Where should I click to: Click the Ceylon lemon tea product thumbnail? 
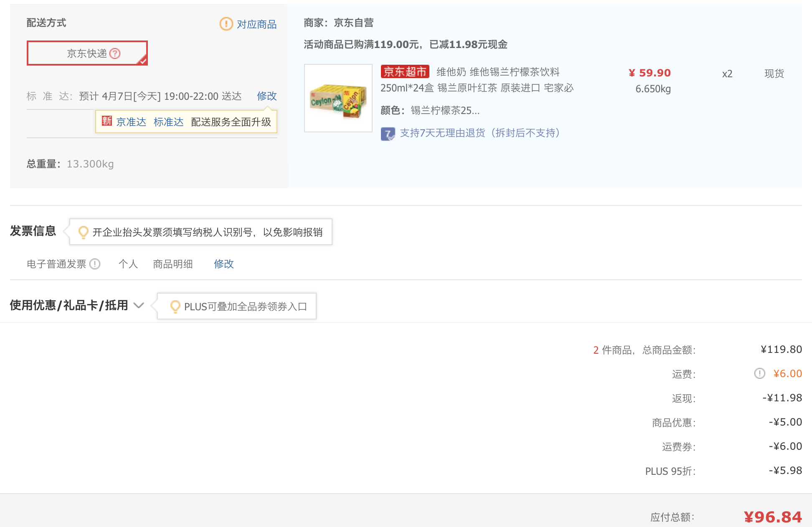pyautogui.click(x=338, y=98)
